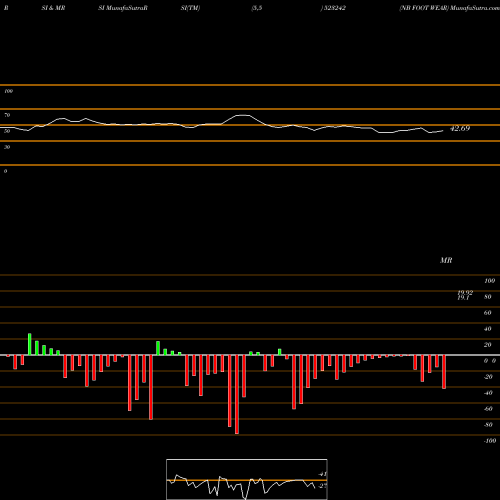The height and width of the screenshot is (500, 500).
Task: Click the 19.92 value label
Action: point(465,292)
